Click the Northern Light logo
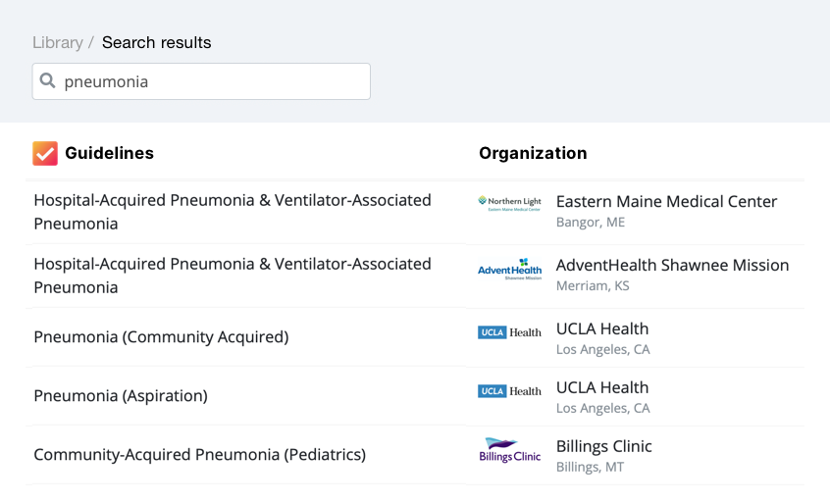The image size is (830, 504). [x=509, y=204]
